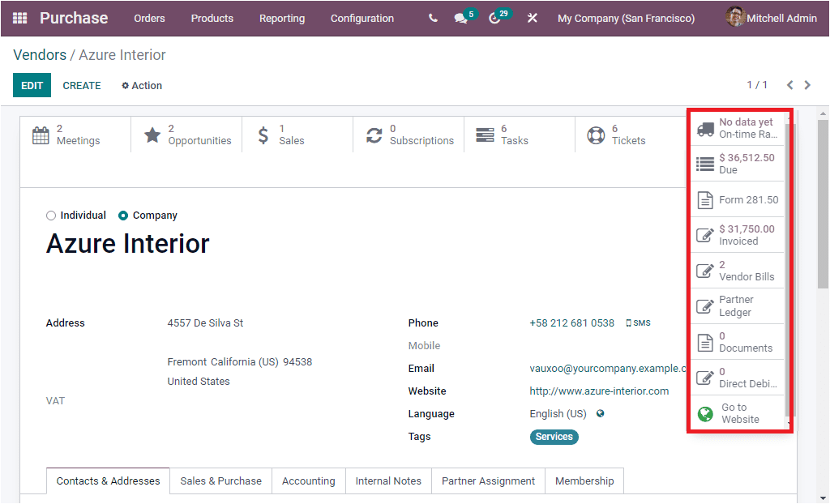Open the apps menu grid
Viewport: 830px width, 504px height.
point(19,18)
